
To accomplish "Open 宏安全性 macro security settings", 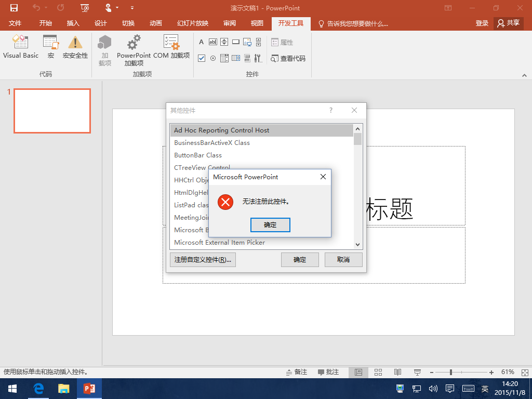I will tap(75, 49).
